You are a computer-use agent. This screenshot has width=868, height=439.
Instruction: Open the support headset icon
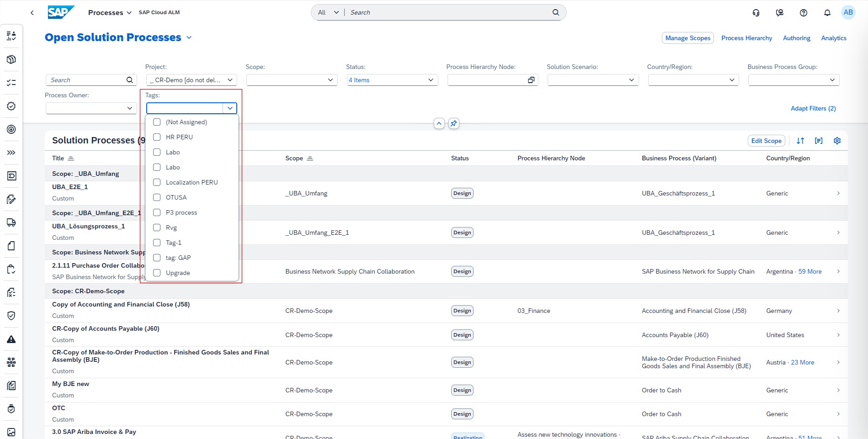[x=756, y=13]
